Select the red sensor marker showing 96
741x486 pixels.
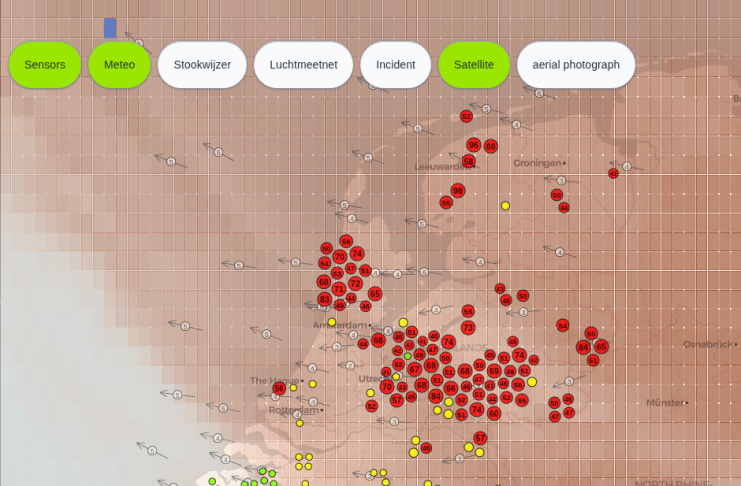click(474, 145)
